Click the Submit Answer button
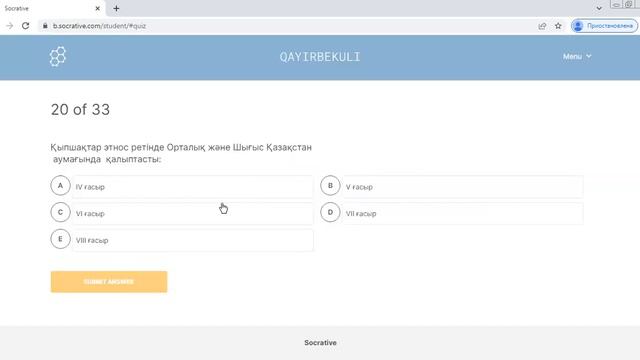 pyautogui.click(x=109, y=282)
